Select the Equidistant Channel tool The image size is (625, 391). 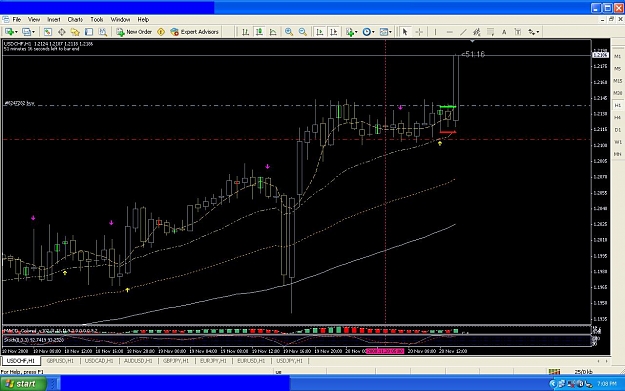point(476,32)
